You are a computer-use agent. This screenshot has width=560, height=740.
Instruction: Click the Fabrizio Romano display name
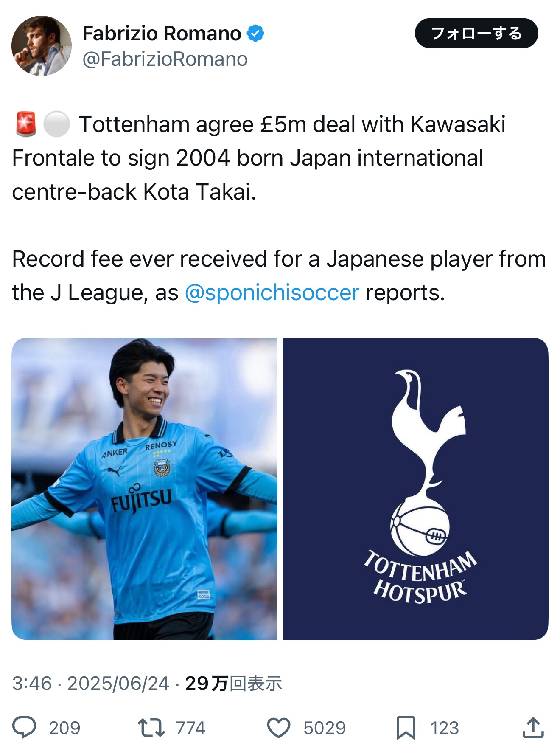click(162, 33)
